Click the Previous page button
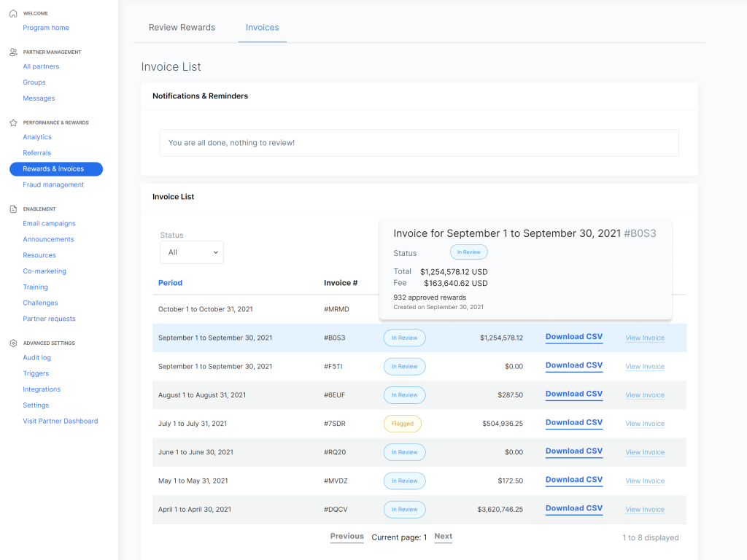The image size is (747, 560). 347,537
